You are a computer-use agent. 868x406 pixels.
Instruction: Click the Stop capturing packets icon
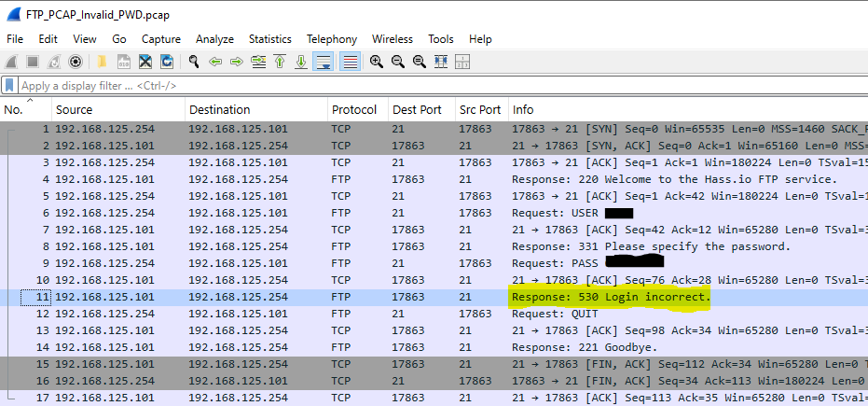tap(33, 62)
